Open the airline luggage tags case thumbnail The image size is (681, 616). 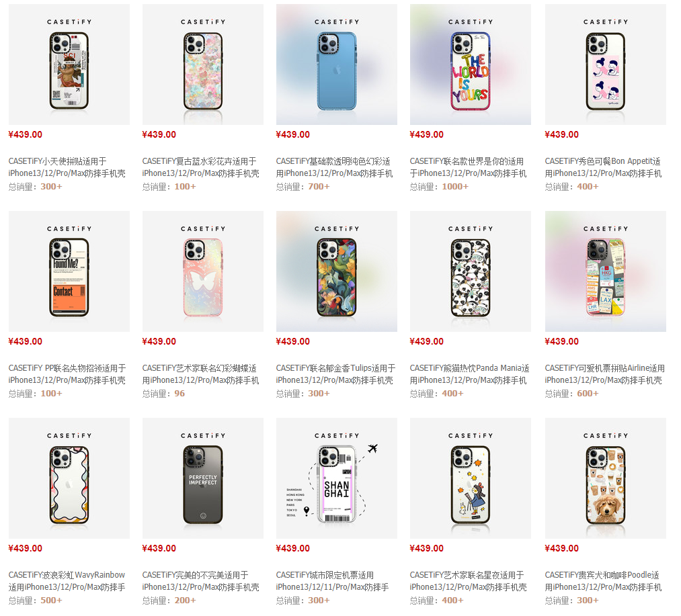(x=606, y=271)
